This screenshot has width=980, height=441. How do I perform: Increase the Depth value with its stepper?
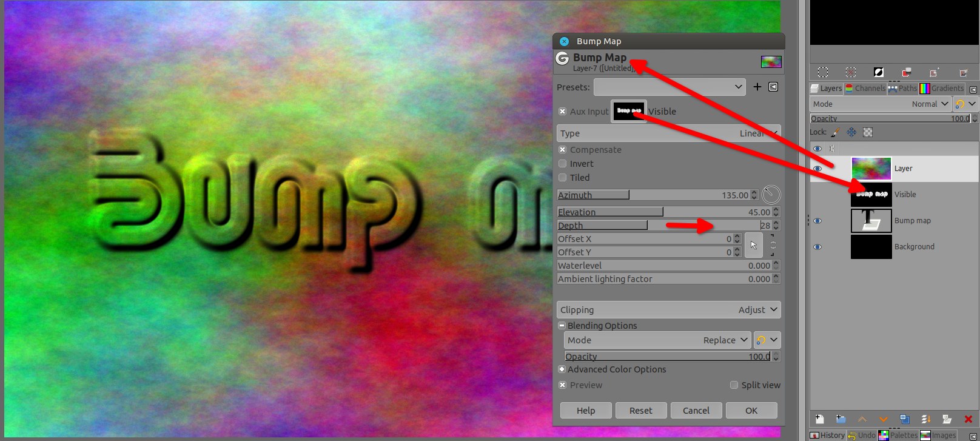[x=776, y=223]
